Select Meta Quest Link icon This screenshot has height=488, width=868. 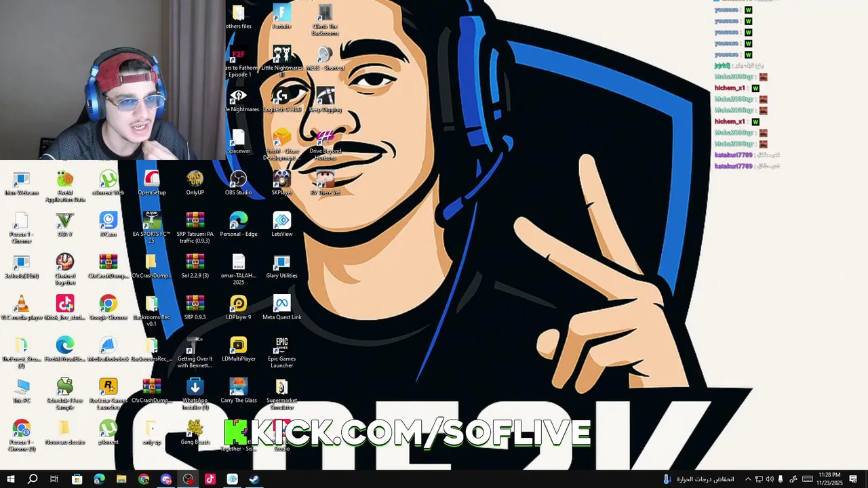(x=282, y=308)
